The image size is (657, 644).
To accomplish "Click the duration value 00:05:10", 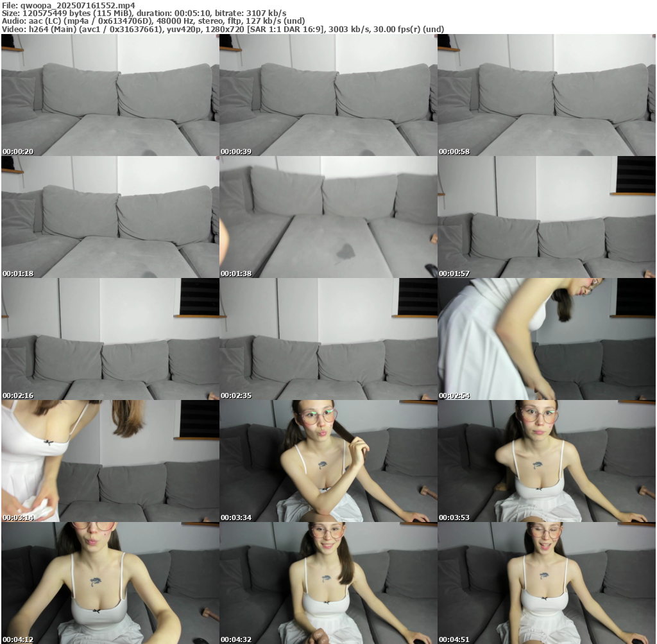I will click(x=196, y=13).
